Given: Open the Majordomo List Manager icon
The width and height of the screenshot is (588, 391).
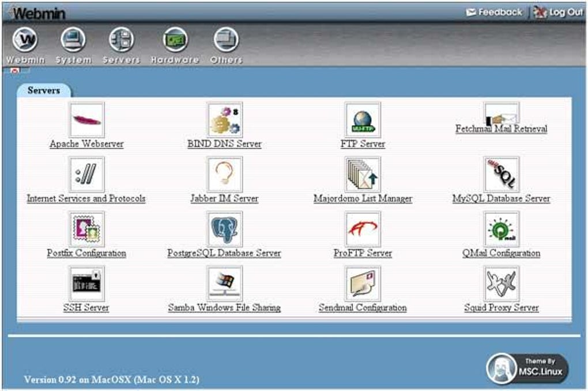Looking at the screenshot, I should (363, 175).
